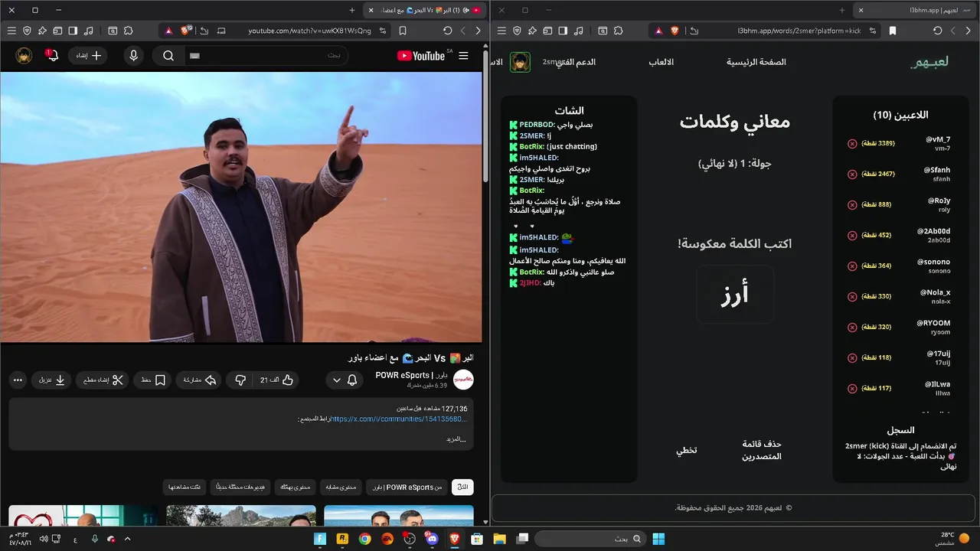Open YouTube notifications bell

(52, 56)
